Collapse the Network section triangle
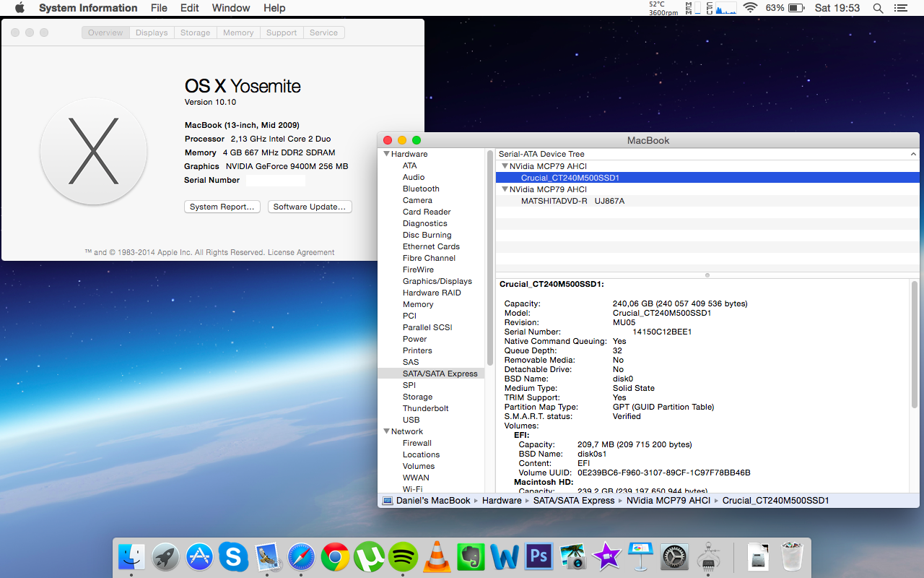 click(x=386, y=431)
